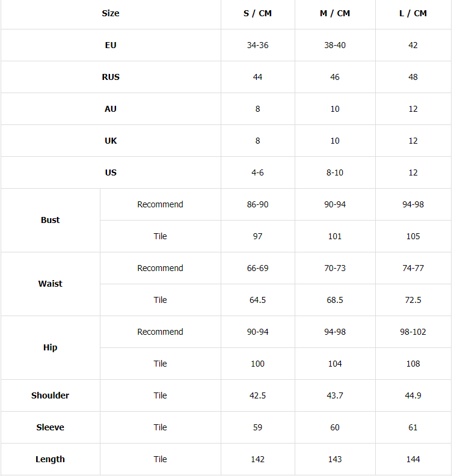Click the Hip row label
Image resolution: width=454 pixels, height=476 pixels.
pyautogui.click(x=51, y=347)
